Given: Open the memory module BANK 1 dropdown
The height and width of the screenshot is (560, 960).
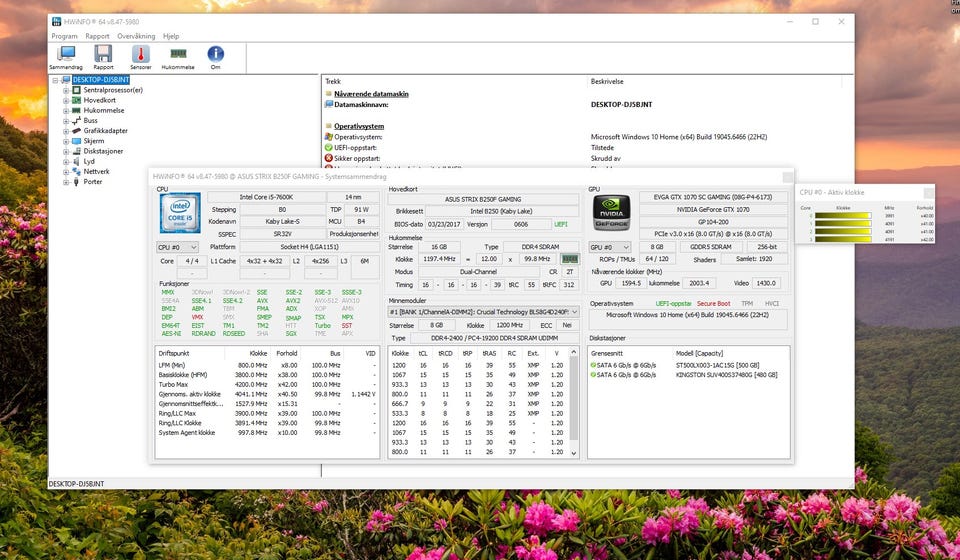Looking at the screenshot, I should (x=483, y=312).
